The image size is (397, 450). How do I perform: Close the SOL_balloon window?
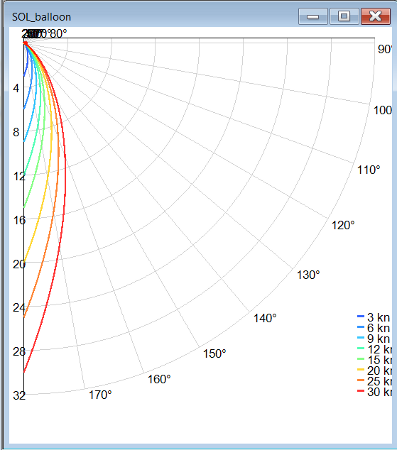[x=376, y=17]
